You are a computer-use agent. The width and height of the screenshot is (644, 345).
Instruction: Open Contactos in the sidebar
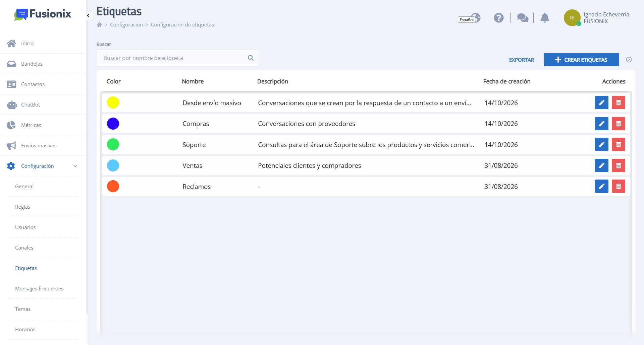tap(43, 84)
